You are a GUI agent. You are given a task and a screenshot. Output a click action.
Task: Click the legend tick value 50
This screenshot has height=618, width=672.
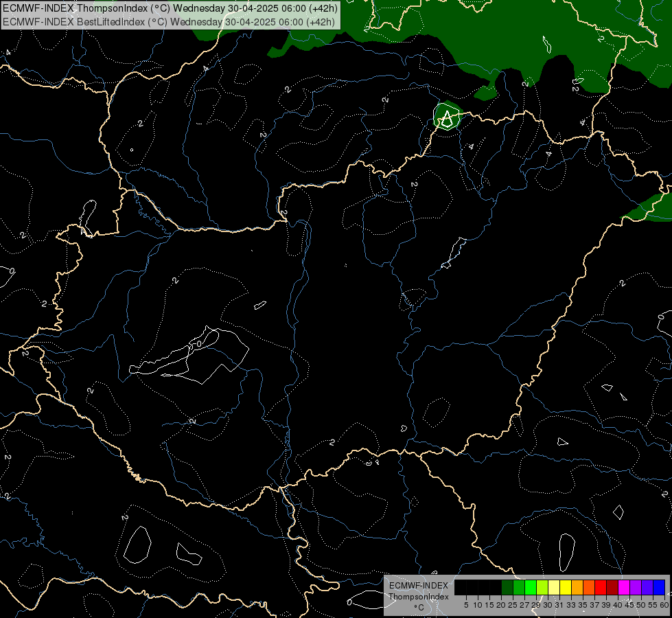pyautogui.click(x=641, y=605)
